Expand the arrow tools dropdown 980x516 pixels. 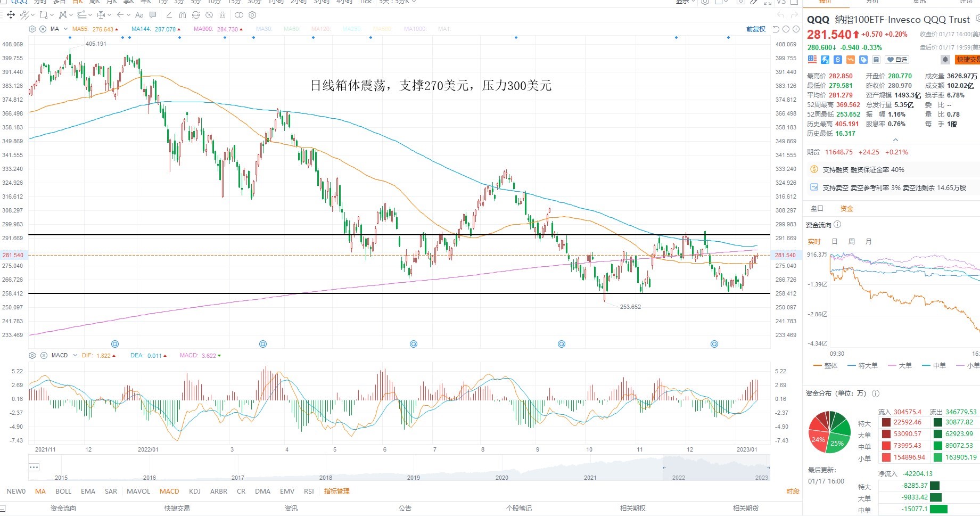pos(128,15)
